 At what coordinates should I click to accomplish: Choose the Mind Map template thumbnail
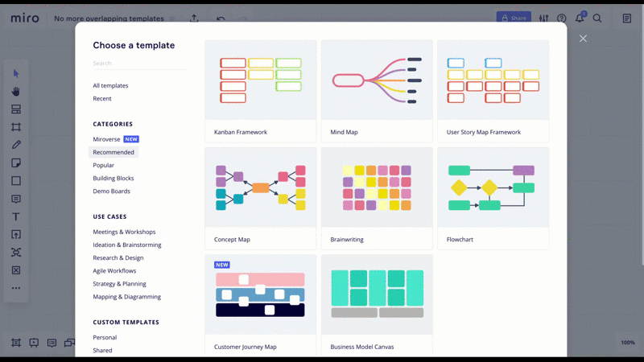pyautogui.click(x=377, y=80)
